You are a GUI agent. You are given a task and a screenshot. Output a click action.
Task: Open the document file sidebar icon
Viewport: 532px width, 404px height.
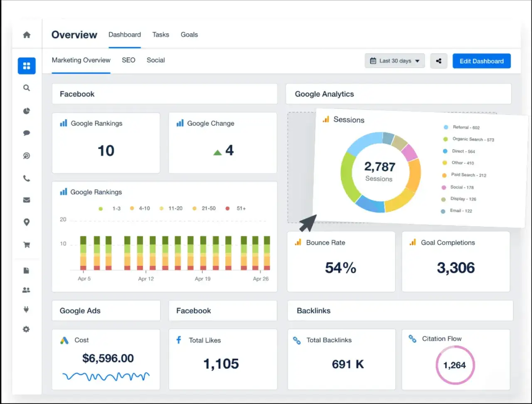pyautogui.click(x=27, y=271)
